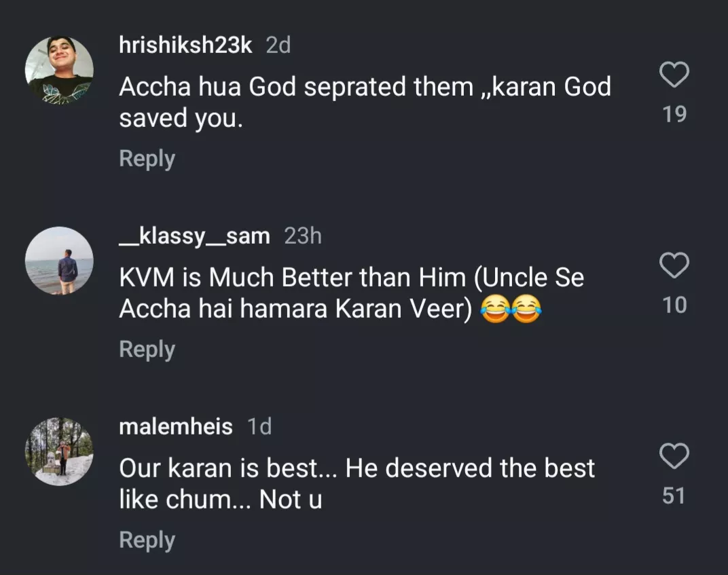
Task: Click the 23h timestamp
Action: tap(303, 236)
